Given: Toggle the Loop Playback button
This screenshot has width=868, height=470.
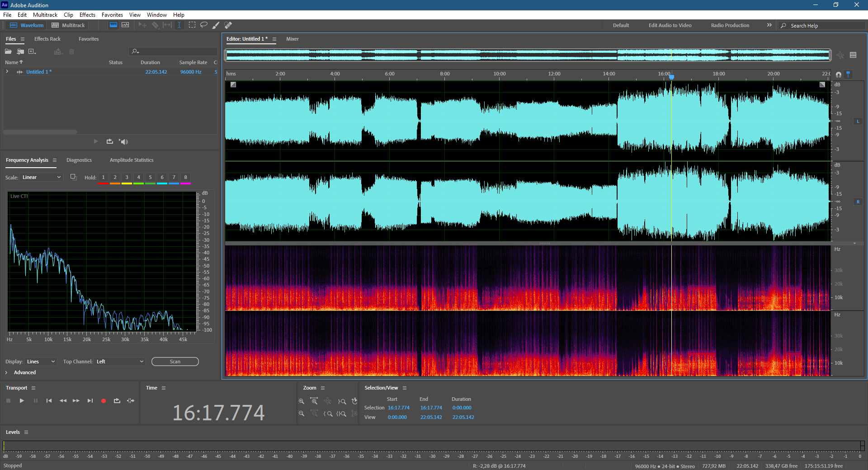Looking at the screenshot, I should 117,401.
